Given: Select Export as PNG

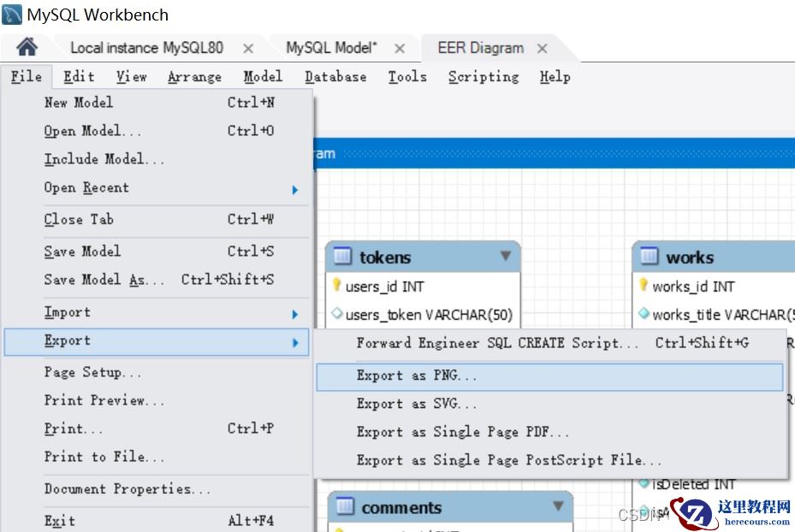Looking at the screenshot, I should [x=549, y=376].
